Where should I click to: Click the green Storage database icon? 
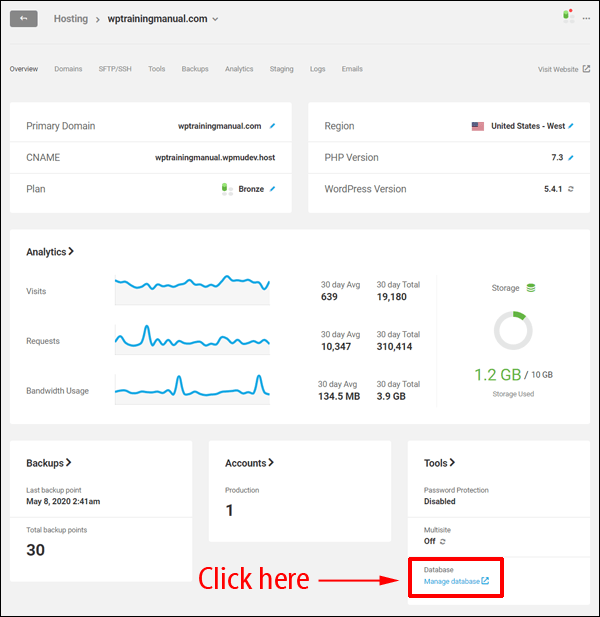tap(531, 288)
